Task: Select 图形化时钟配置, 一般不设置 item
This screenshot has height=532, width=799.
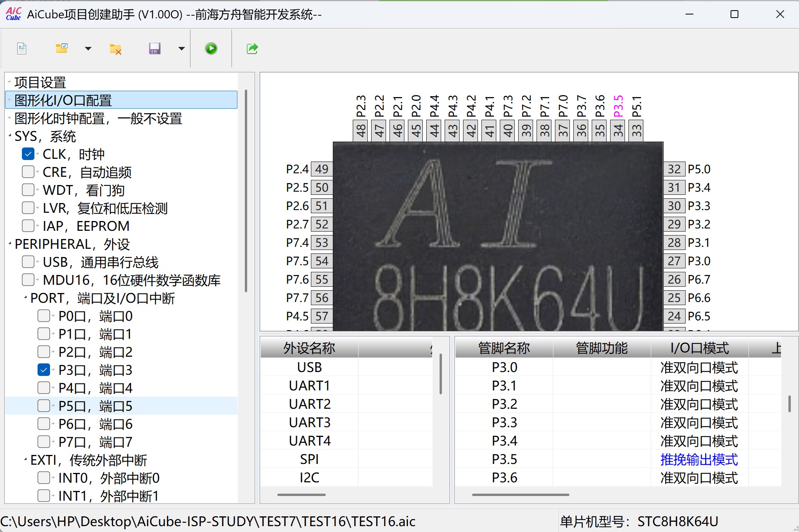Action: [x=98, y=119]
